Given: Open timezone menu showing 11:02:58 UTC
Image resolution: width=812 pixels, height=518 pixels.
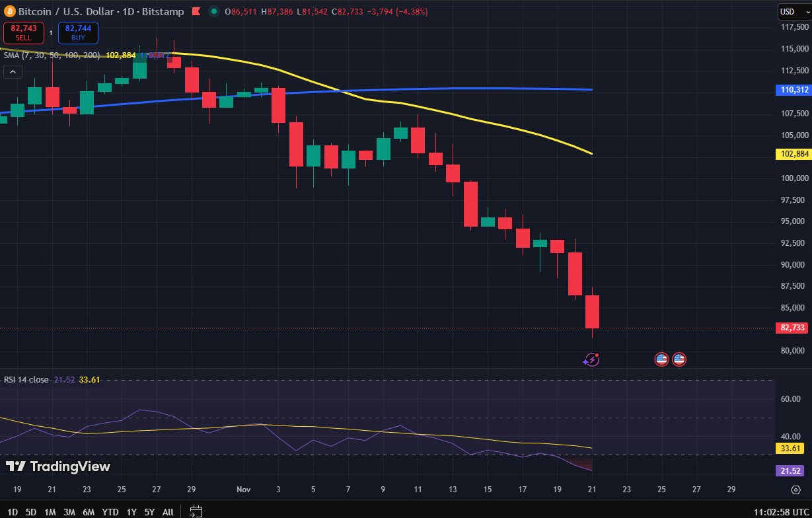Looking at the screenshot, I should point(780,511).
